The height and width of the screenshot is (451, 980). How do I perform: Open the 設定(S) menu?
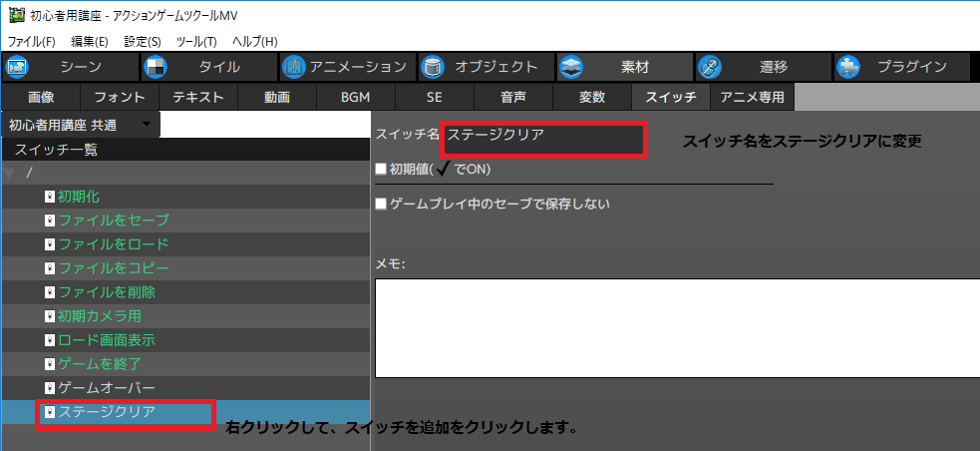tap(143, 42)
